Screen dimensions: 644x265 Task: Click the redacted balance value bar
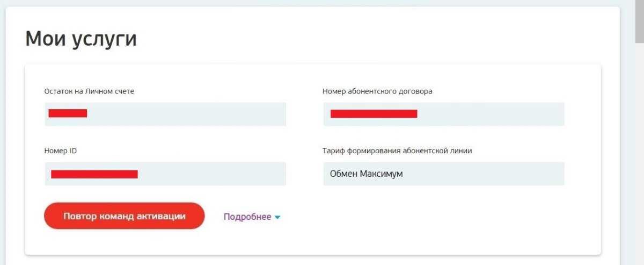(x=68, y=113)
